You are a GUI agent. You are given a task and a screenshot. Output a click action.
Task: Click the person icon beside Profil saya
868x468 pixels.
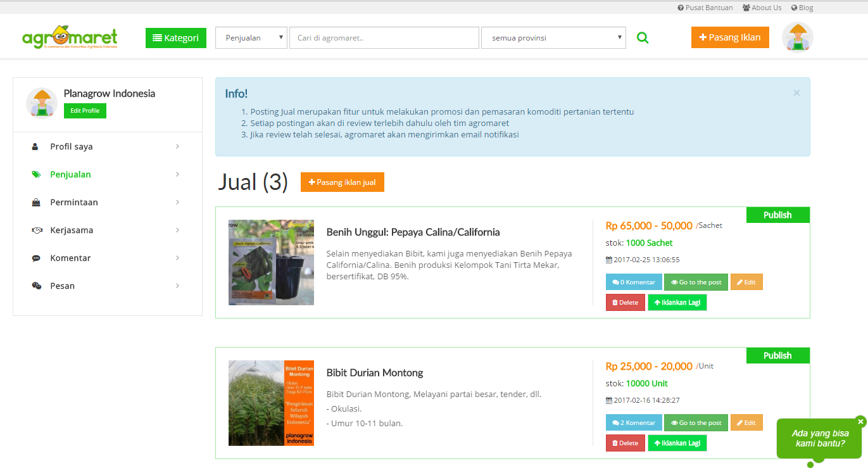[x=35, y=147]
